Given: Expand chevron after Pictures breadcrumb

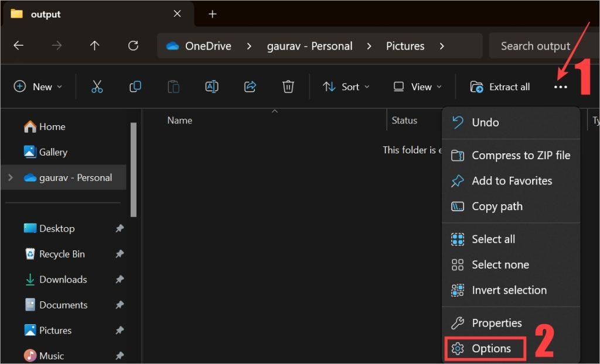Looking at the screenshot, I should click(442, 46).
